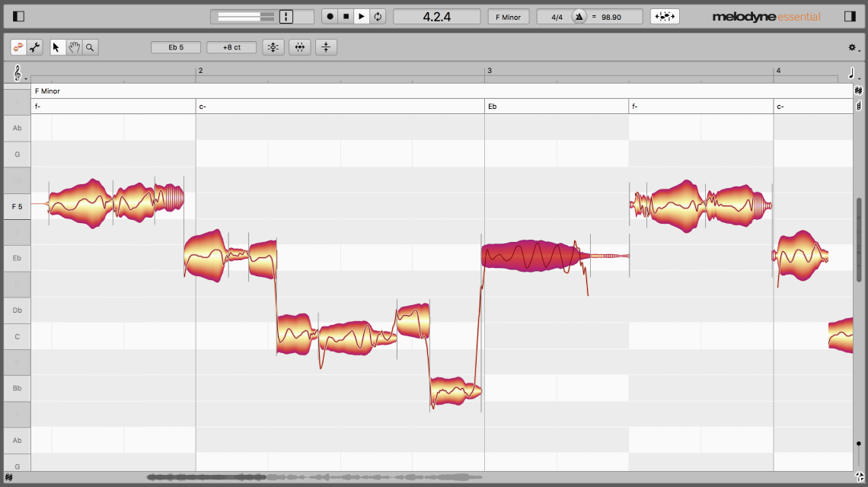The height and width of the screenshot is (487, 868).
Task: Click bottom-left scroller overview icon
Action: 9,477
